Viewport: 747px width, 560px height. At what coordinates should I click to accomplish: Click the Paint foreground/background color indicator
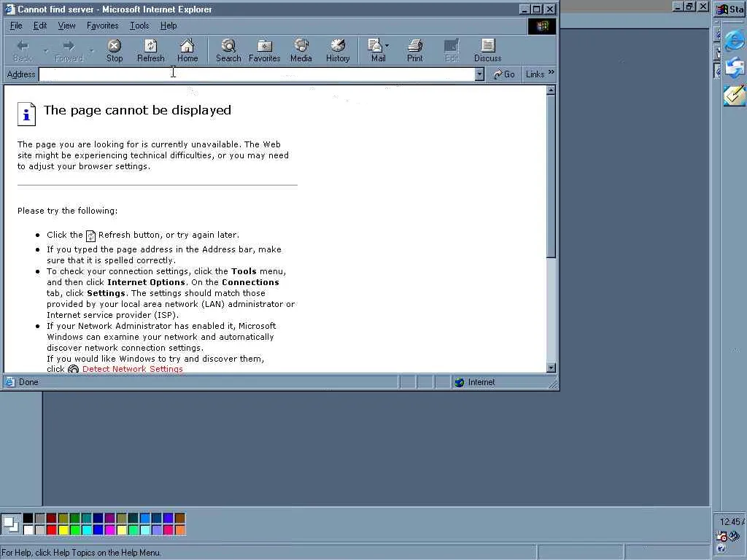coord(10,524)
